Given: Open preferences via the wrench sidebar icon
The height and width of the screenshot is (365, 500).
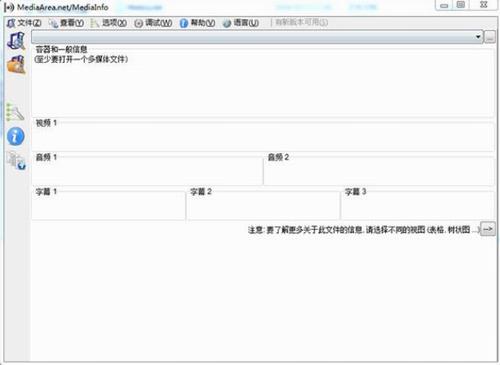Looking at the screenshot, I should click(x=15, y=112).
